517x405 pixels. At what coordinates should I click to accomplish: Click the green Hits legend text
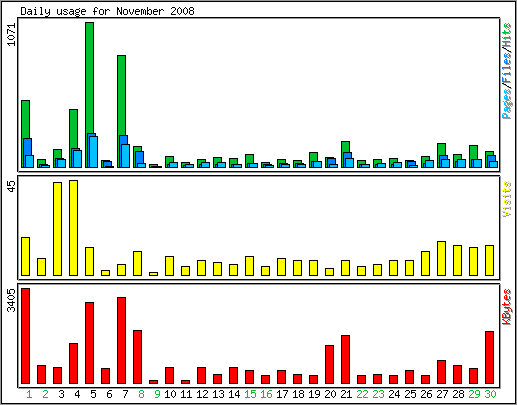click(507, 35)
